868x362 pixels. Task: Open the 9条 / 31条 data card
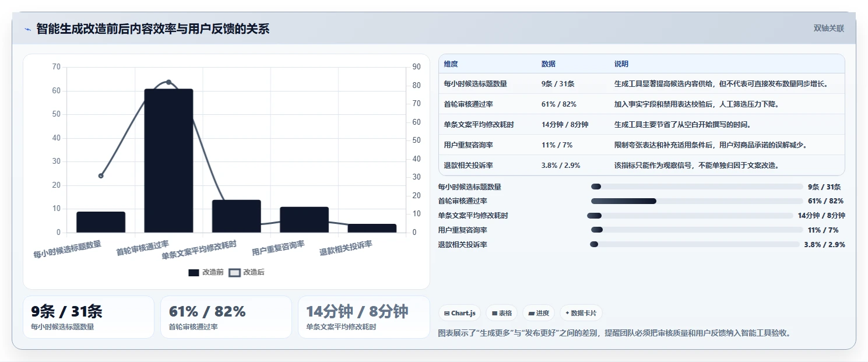[x=89, y=317]
